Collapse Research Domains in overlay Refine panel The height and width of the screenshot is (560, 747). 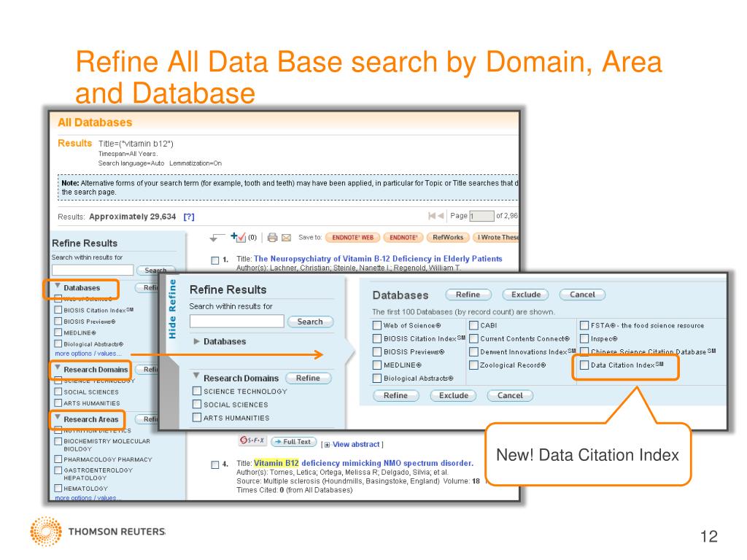(x=196, y=376)
